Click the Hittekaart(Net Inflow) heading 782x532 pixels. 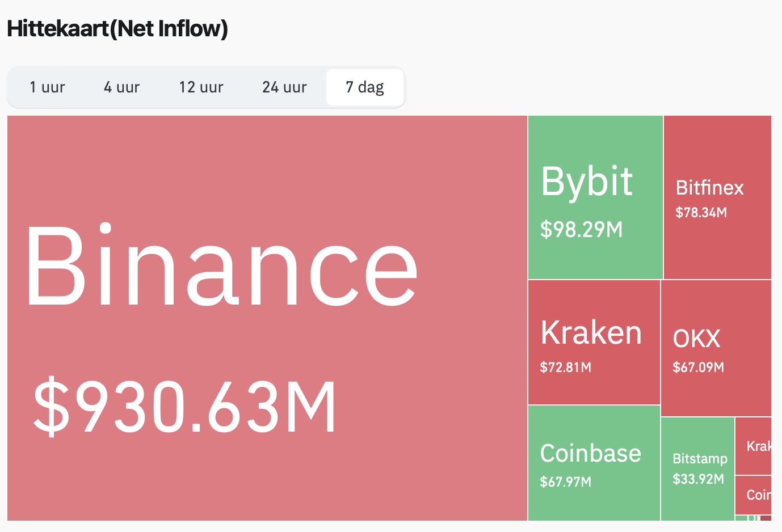click(117, 28)
